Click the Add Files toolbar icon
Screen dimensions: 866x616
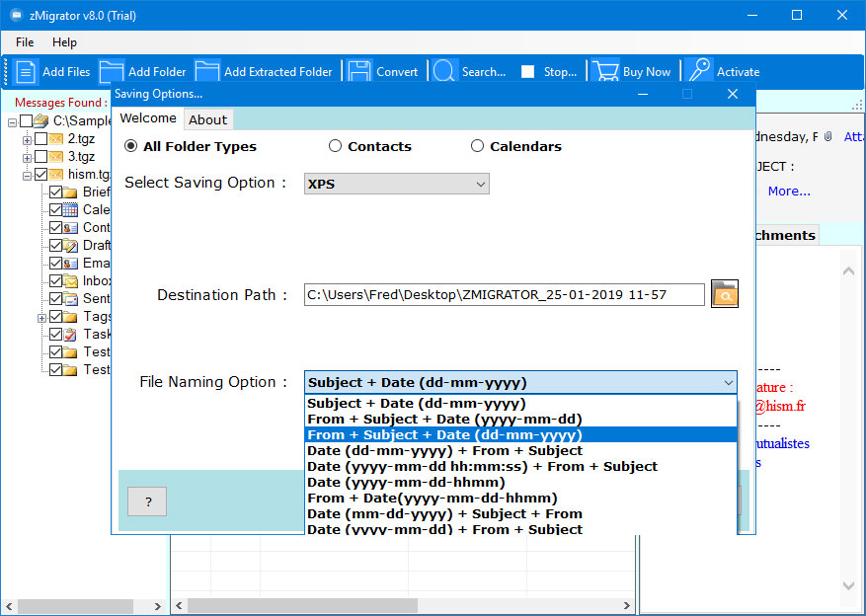pyautogui.click(x=26, y=72)
